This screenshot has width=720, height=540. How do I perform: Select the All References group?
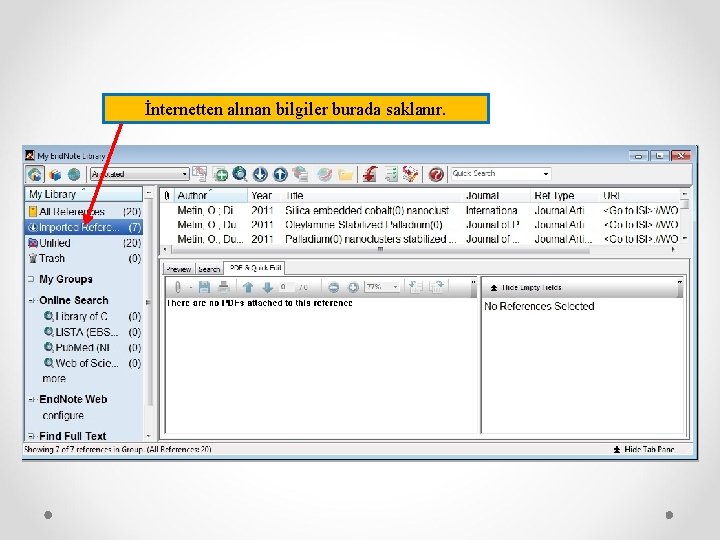tap(84, 212)
